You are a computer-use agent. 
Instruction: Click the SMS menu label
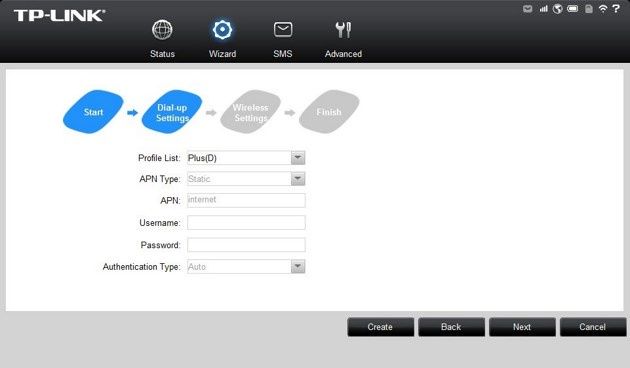tap(283, 54)
